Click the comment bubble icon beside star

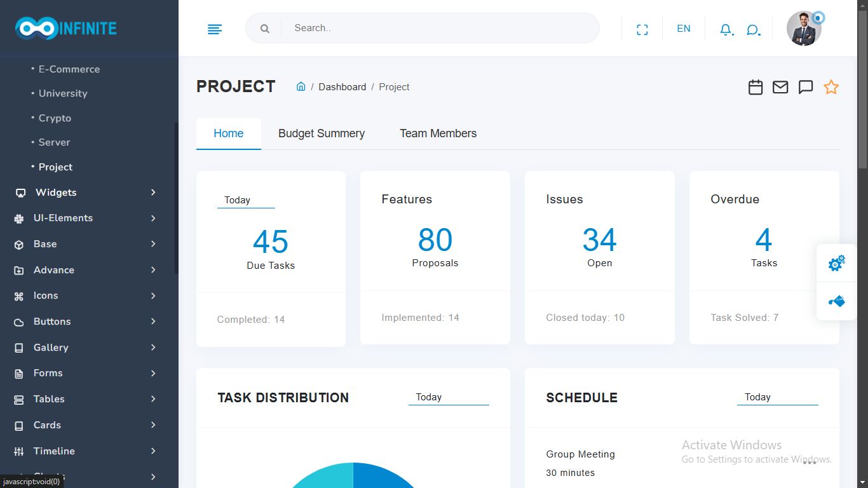click(x=806, y=87)
